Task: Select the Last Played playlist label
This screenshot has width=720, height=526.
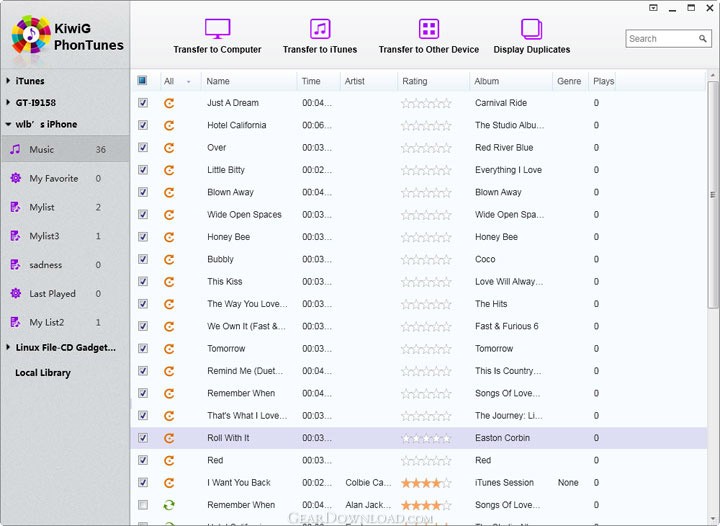Action: coord(52,294)
